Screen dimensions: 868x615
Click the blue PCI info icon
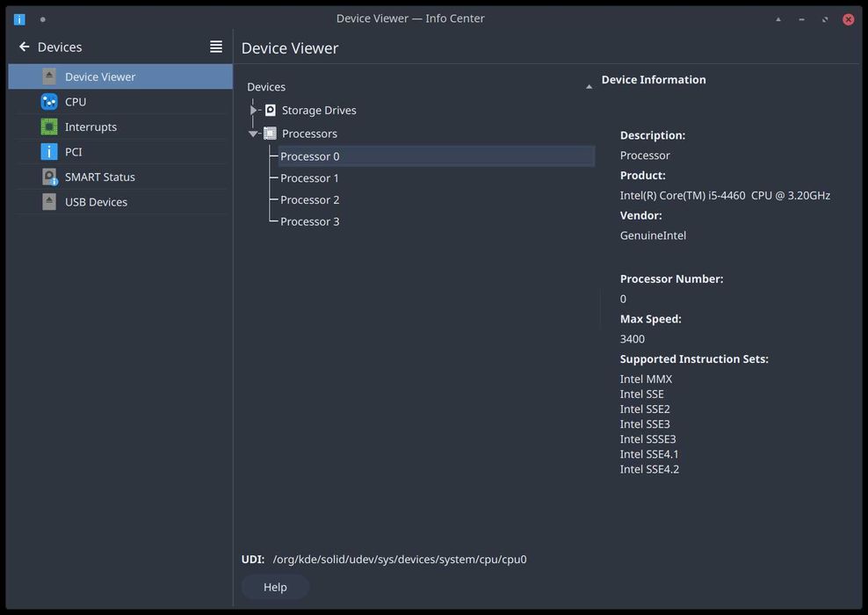[49, 152]
